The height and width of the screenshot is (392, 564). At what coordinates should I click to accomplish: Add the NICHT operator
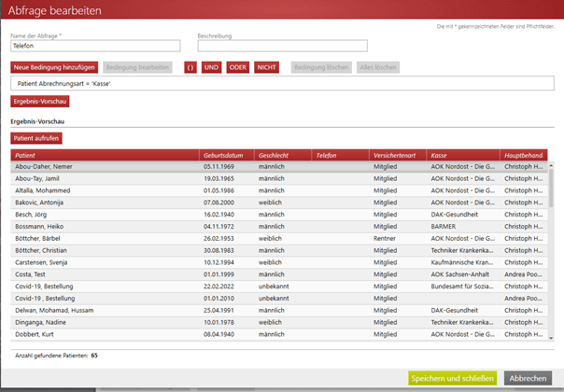[x=267, y=67]
